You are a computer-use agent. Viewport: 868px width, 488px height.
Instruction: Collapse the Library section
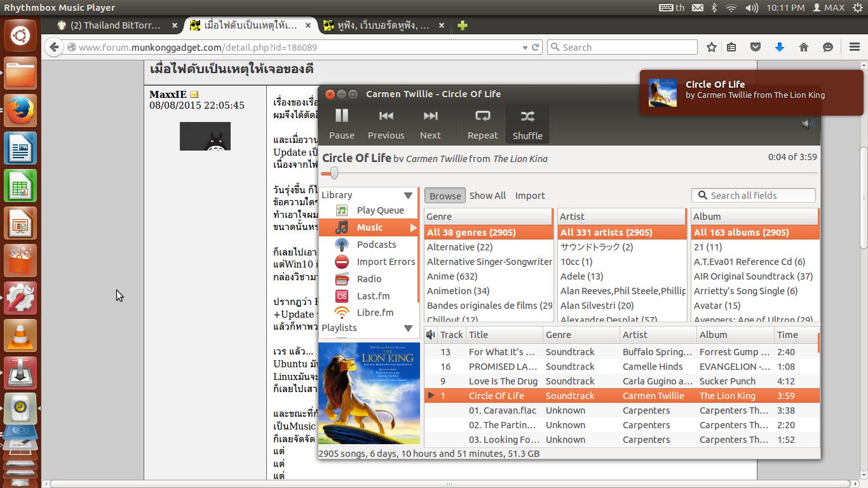[408, 195]
